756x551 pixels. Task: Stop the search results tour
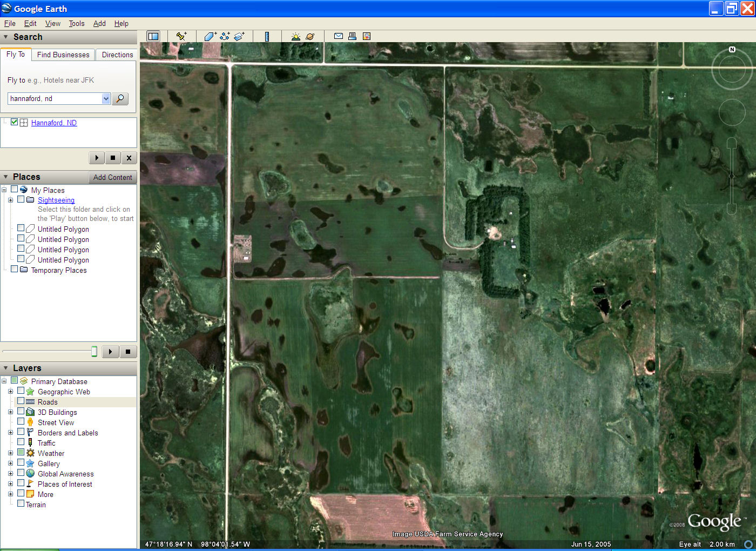click(x=112, y=158)
